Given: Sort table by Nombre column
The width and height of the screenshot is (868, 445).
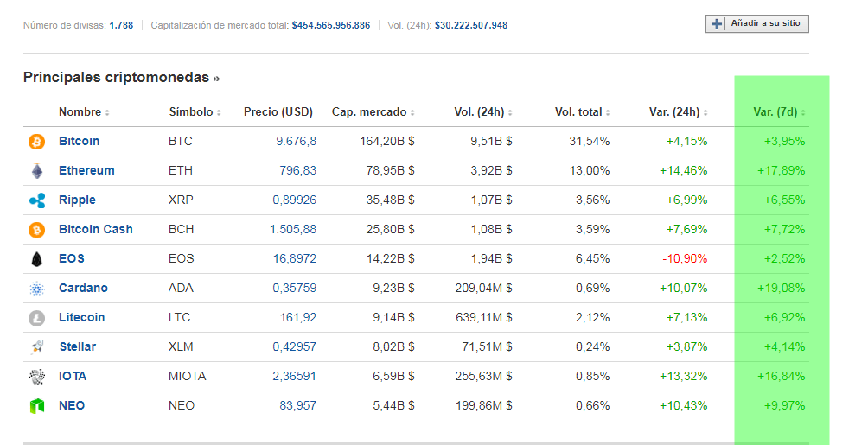Looking at the screenshot, I should click(x=84, y=112).
